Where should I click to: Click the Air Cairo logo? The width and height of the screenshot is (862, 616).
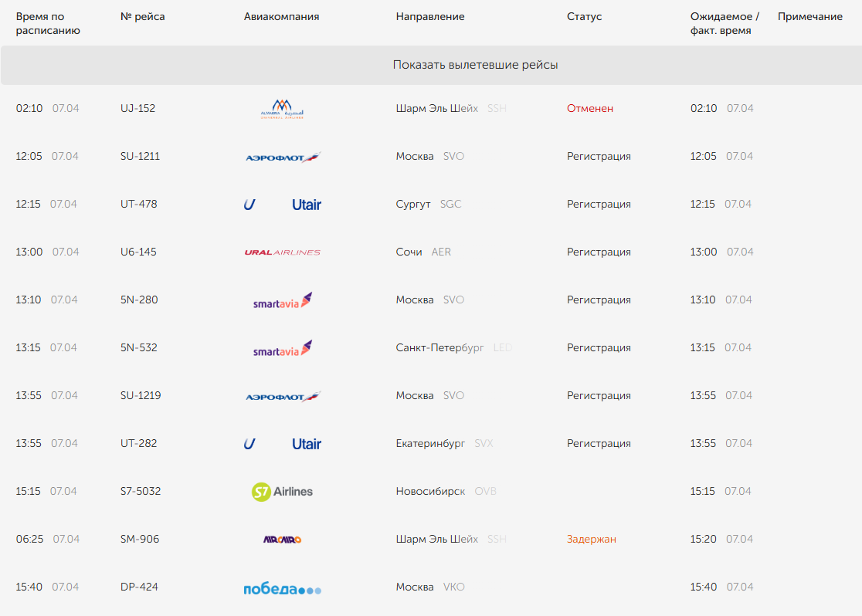[282, 540]
